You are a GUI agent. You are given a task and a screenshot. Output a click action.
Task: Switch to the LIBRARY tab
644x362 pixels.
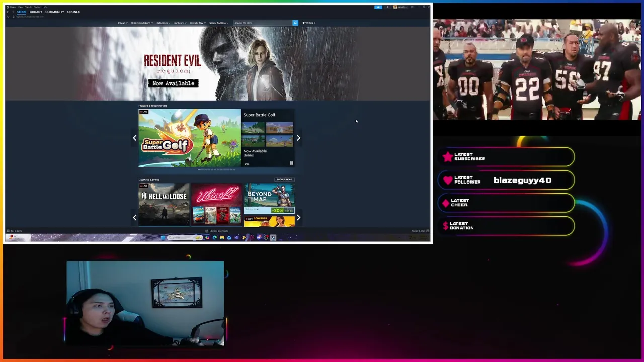click(36, 12)
